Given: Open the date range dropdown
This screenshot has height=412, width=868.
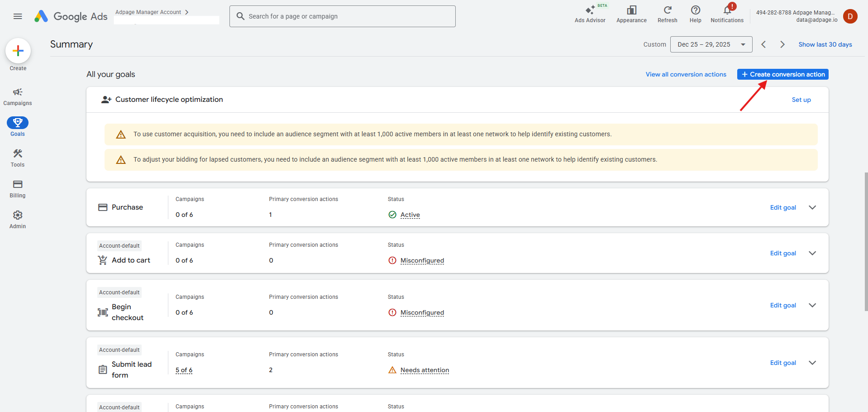Looking at the screenshot, I should click(x=711, y=44).
